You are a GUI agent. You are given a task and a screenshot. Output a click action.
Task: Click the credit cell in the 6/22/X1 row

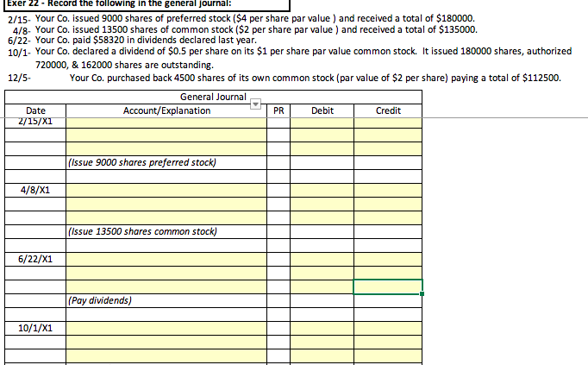(388, 259)
